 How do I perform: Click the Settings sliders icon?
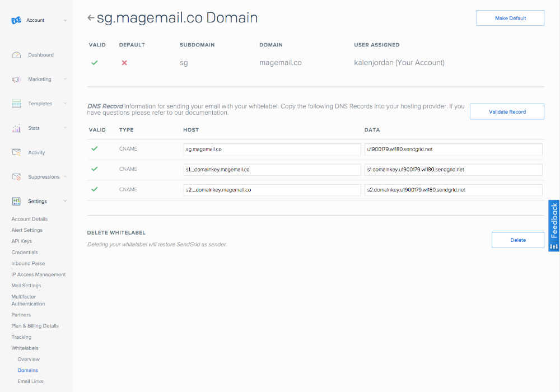click(16, 201)
